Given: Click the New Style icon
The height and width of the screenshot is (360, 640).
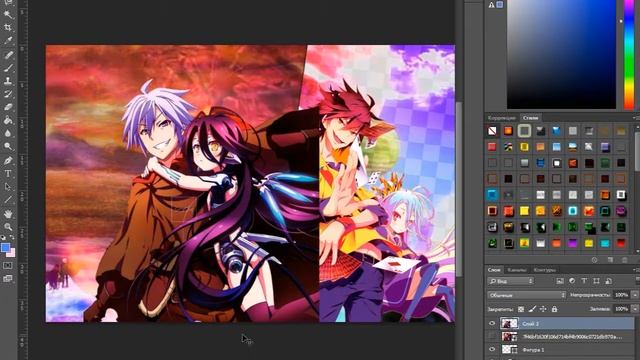Looking at the screenshot, I should tap(610, 260).
